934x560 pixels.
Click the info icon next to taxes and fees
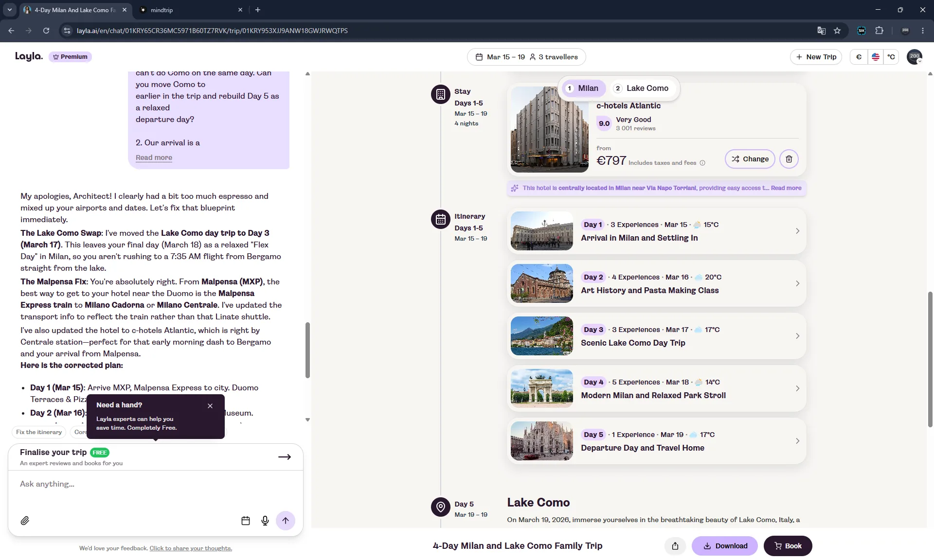[x=702, y=163]
